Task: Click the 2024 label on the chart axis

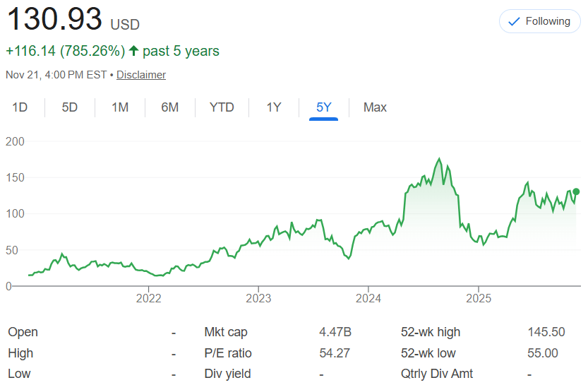Action: [369, 297]
